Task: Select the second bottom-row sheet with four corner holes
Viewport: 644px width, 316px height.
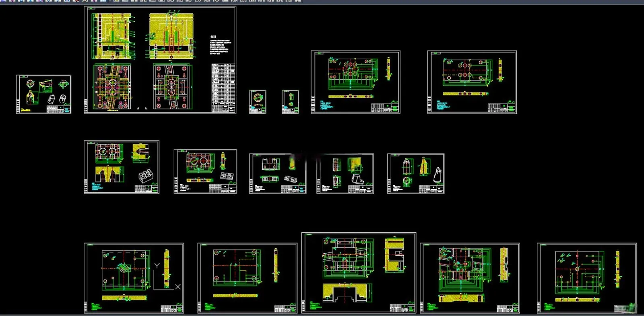Action: pyautogui.click(x=248, y=278)
